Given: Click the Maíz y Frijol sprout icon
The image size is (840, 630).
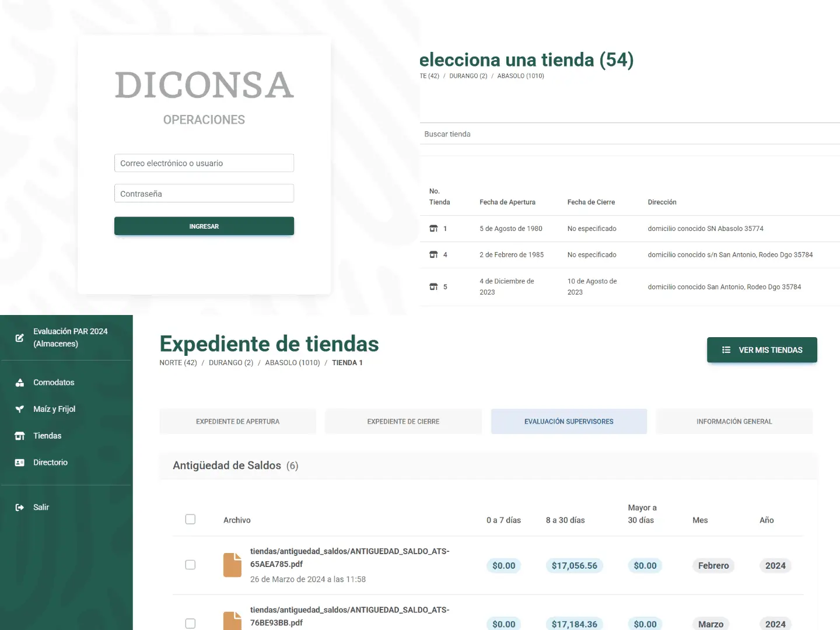Looking at the screenshot, I should 20,409.
